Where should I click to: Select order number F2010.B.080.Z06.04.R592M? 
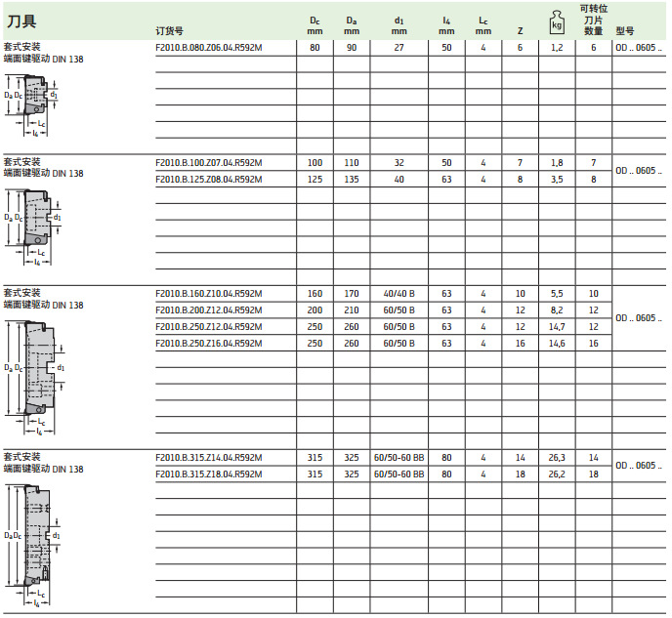coord(208,47)
